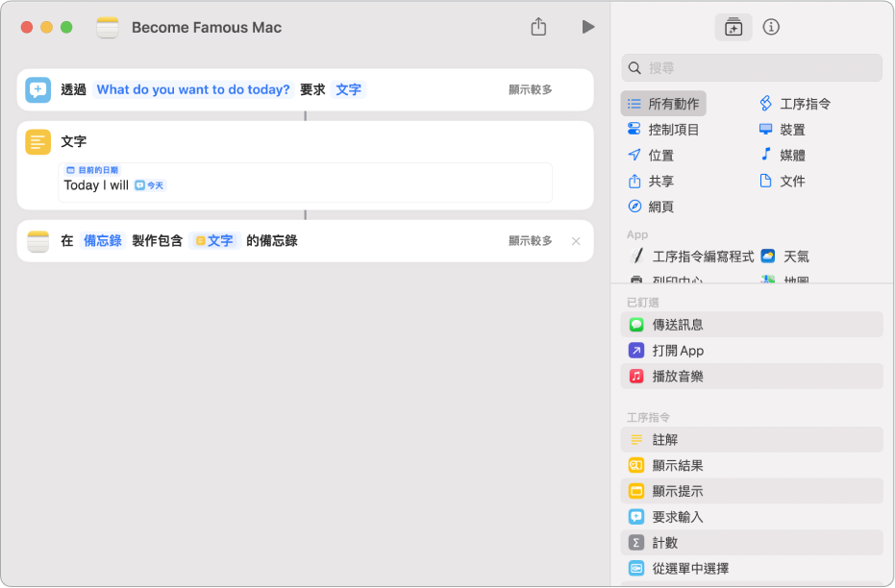Click the 要求輸入 action
Screen dimensions: 895x588
752,517
